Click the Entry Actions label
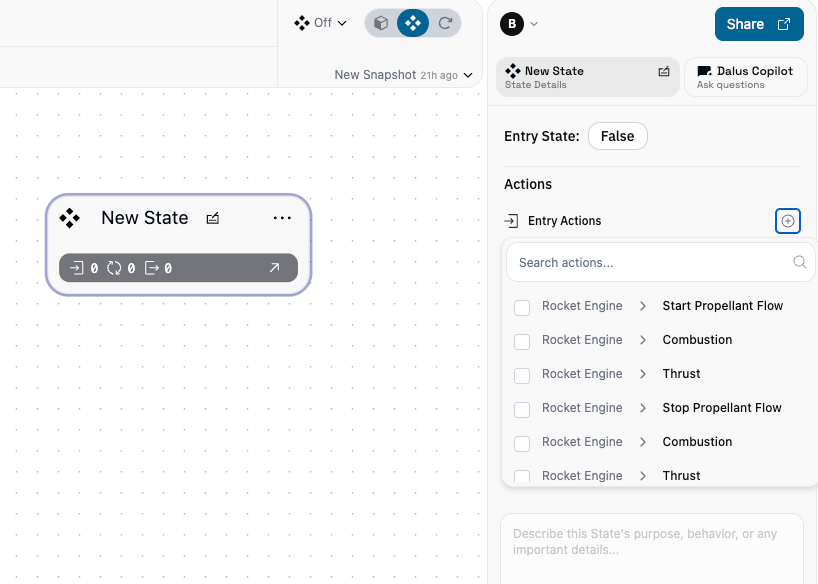 564,221
